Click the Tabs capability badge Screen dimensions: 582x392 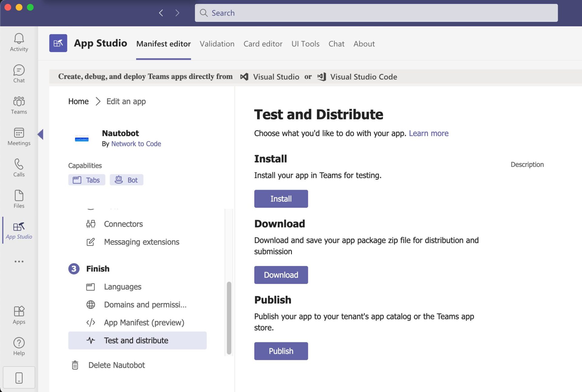click(87, 180)
